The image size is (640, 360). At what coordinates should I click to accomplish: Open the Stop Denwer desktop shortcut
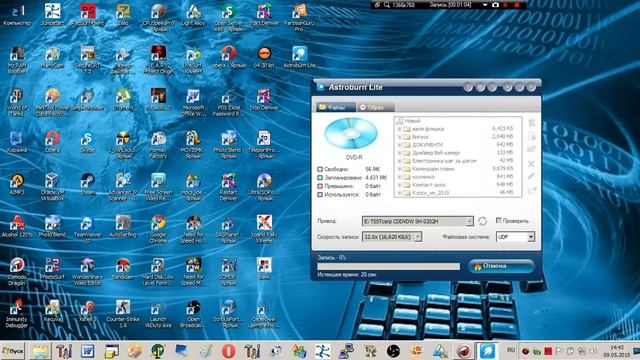(264, 100)
